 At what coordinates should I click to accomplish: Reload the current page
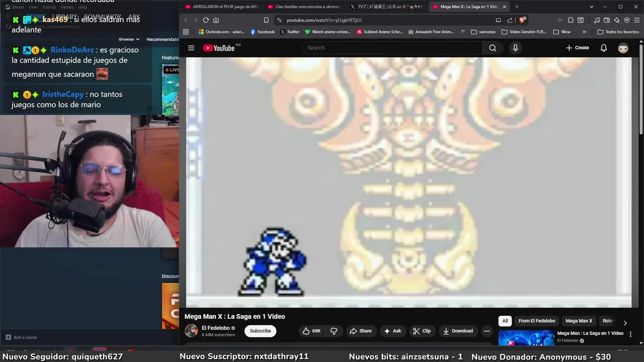pos(206,20)
